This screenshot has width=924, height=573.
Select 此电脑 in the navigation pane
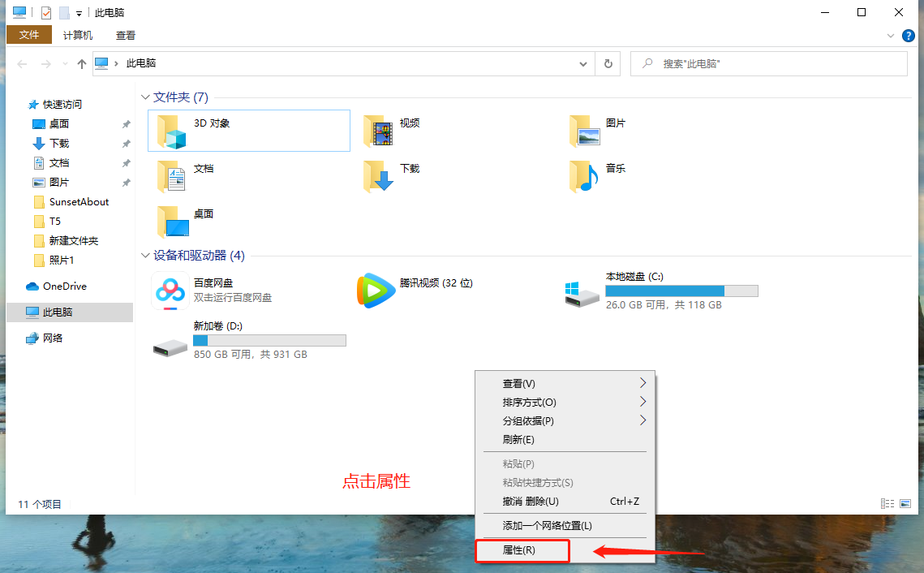tap(70, 312)
